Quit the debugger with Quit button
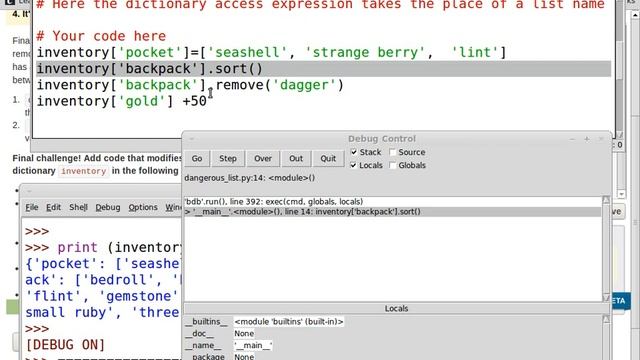 tap(328, 158)
